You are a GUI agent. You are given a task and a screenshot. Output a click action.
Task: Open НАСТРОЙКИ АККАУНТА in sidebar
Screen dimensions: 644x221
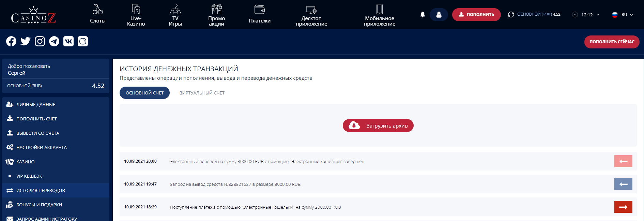[56, 147]
